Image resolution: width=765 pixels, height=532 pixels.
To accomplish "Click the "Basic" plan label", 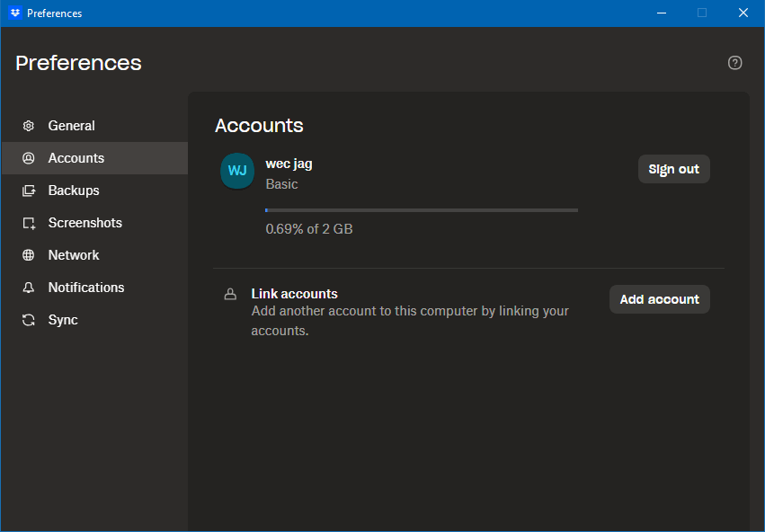I will tap(281, 184).
